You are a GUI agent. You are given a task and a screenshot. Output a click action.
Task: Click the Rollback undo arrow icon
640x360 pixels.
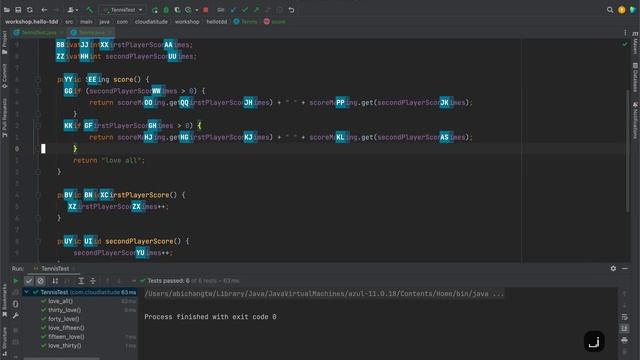[x=291, y=10]
